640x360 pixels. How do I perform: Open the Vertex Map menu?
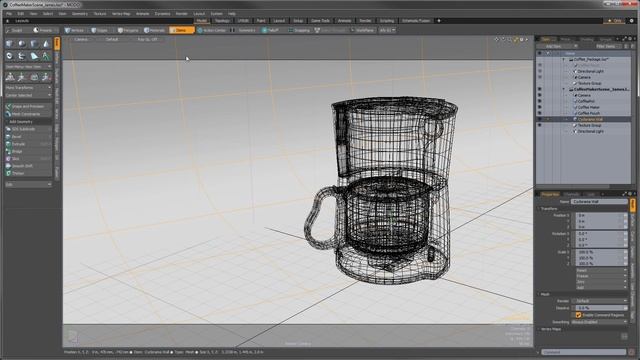121,13
